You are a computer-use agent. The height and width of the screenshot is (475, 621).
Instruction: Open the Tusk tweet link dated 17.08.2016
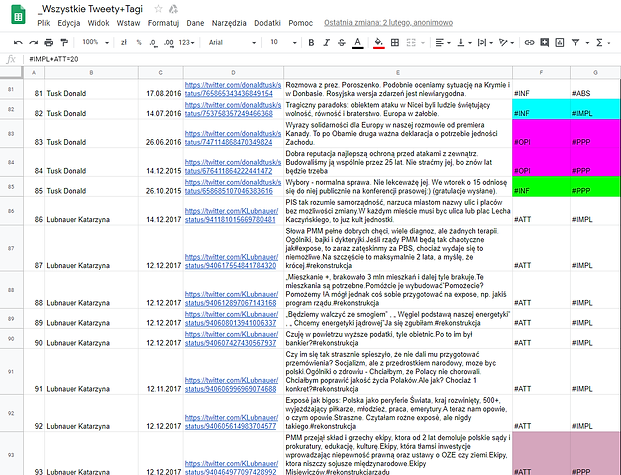click(233, 89)
